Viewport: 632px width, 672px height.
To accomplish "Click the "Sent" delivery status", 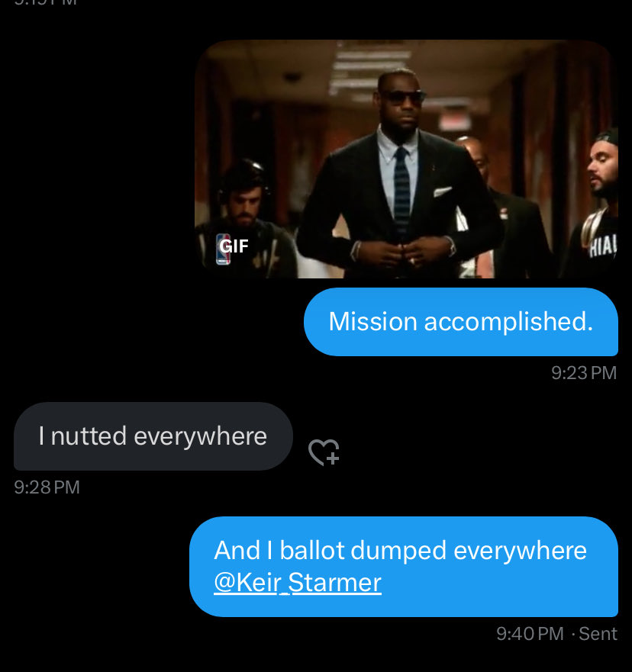I will pyautogui.click(x=598, y=634).
